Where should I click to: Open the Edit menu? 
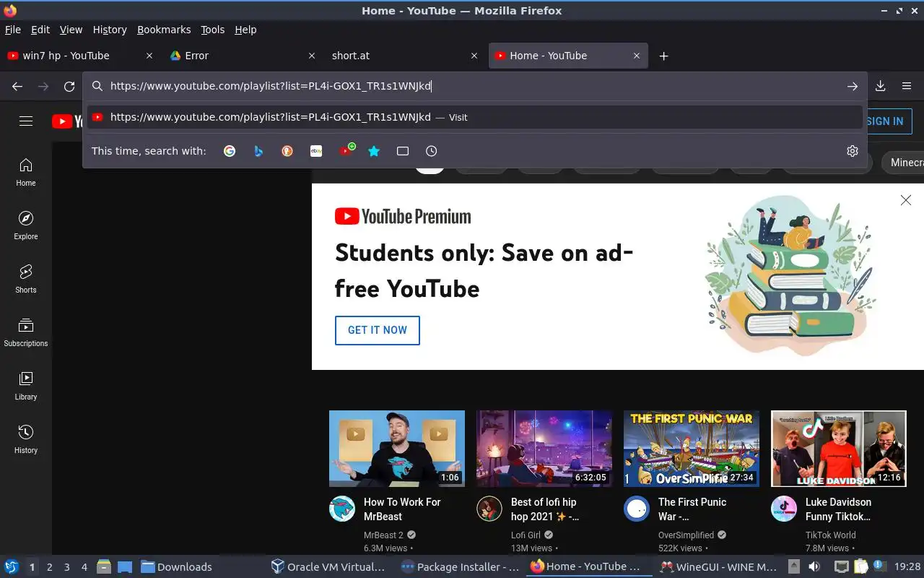[40, 30]
